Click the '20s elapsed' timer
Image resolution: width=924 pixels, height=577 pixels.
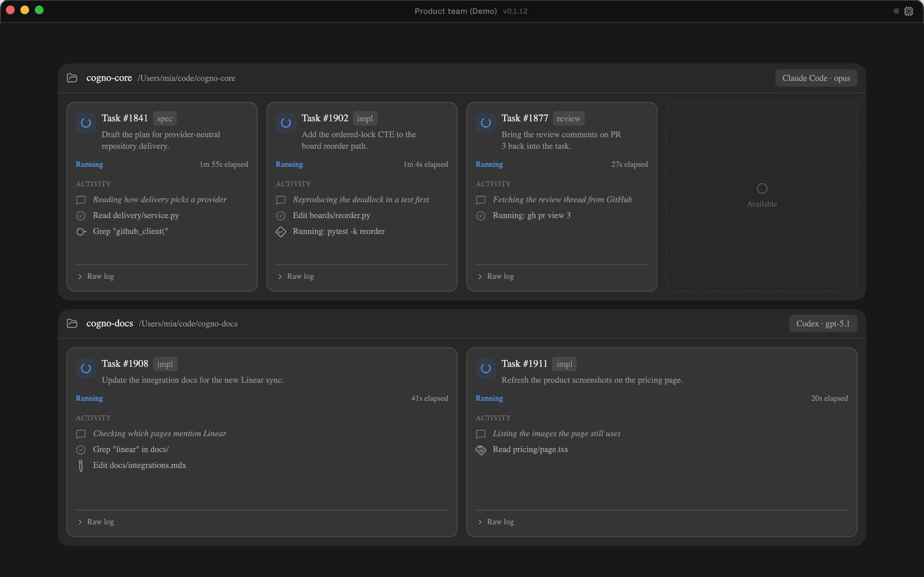coord(830,398)
